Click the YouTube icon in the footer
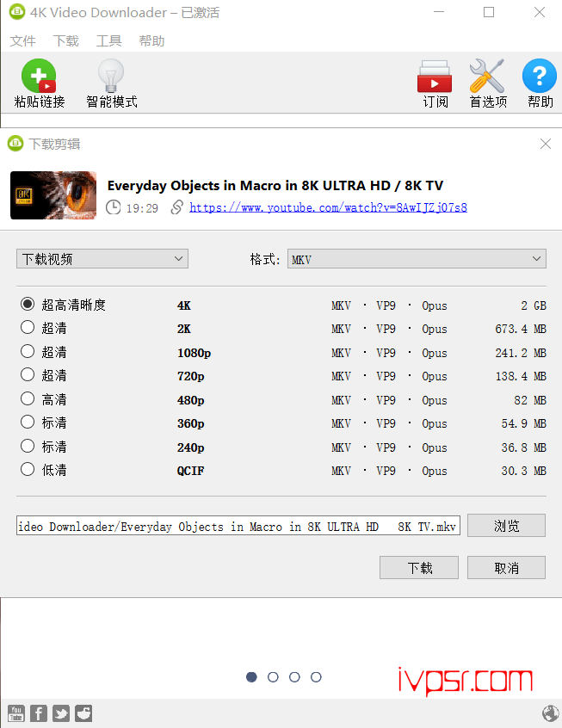Screen dimensions: 562x728 point(16,713)
